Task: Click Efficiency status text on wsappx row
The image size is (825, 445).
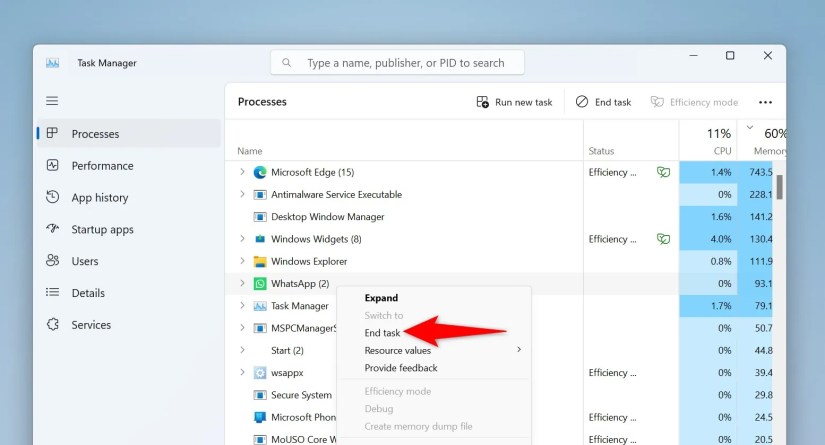Action: (612, 372)
